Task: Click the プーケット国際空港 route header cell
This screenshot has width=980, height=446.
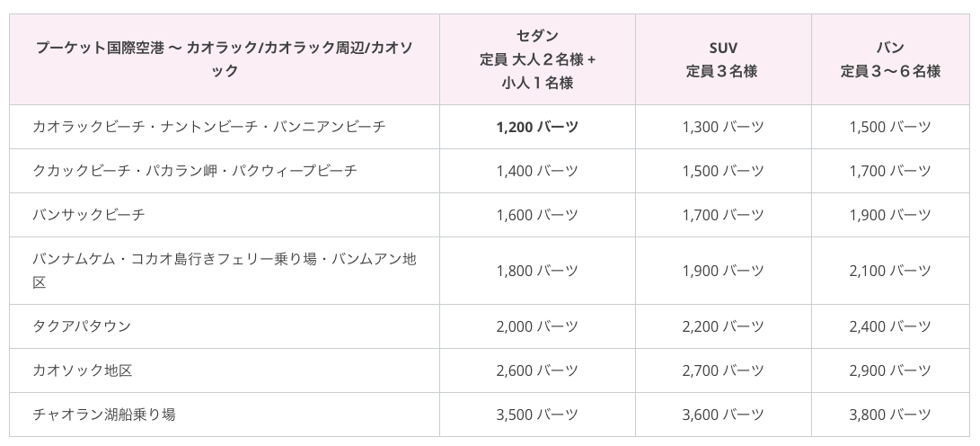Action: pyautogui.click(x=225, y=59)
